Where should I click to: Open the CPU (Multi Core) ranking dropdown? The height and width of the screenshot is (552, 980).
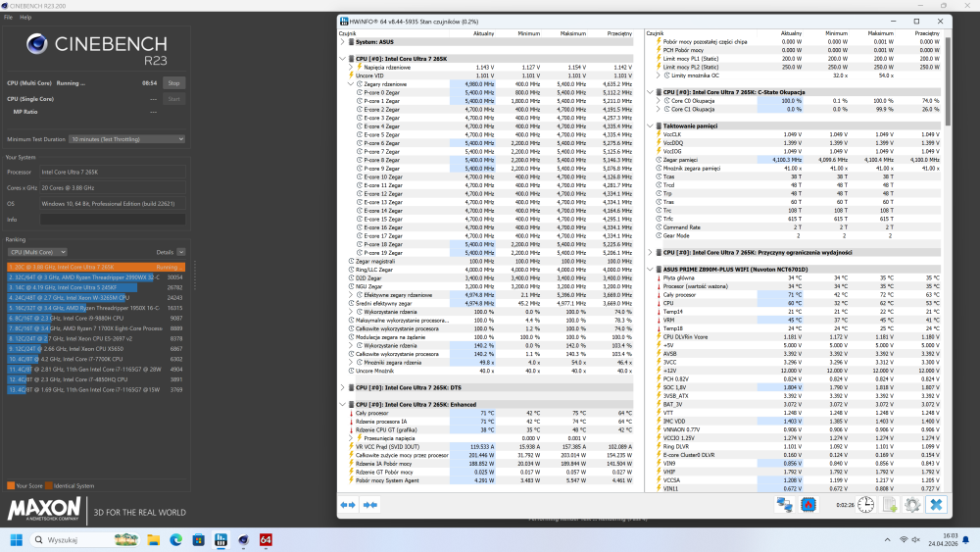37,252
